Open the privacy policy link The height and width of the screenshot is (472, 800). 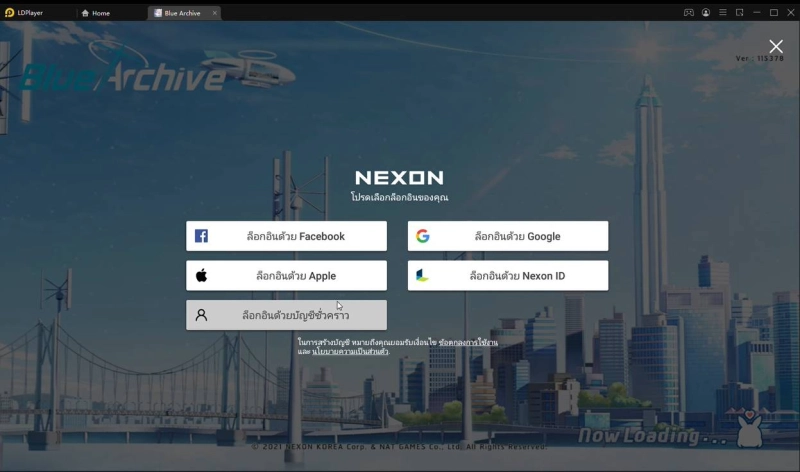point(350,352)
